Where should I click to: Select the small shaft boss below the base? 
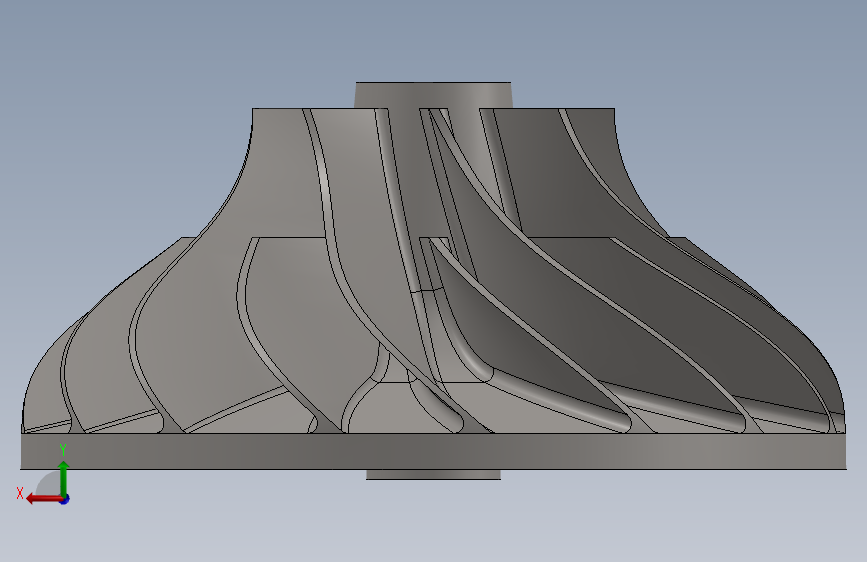click(434, 475)
